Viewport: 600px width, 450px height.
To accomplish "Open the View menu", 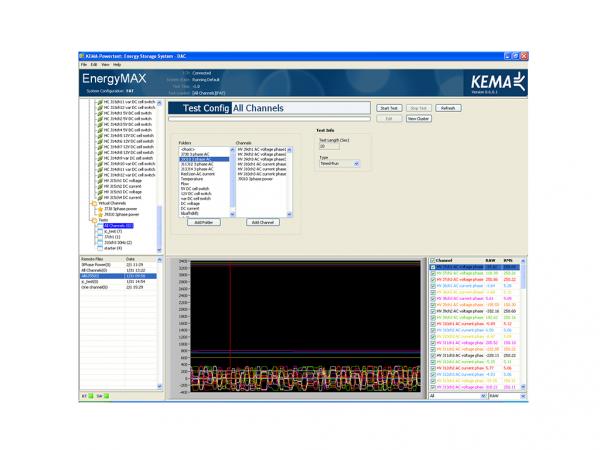I will pyautogui.click(x=105, y=65).
